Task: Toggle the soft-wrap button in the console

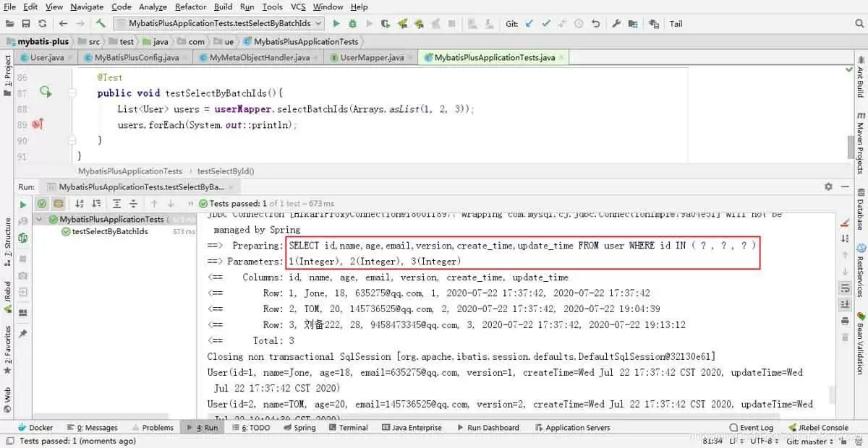Action: [845, 288]
